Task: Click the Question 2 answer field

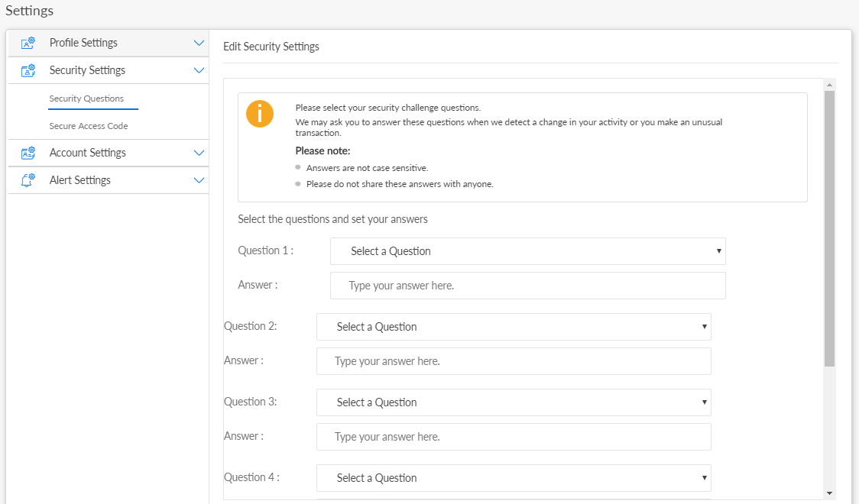Action: [514, 361]
